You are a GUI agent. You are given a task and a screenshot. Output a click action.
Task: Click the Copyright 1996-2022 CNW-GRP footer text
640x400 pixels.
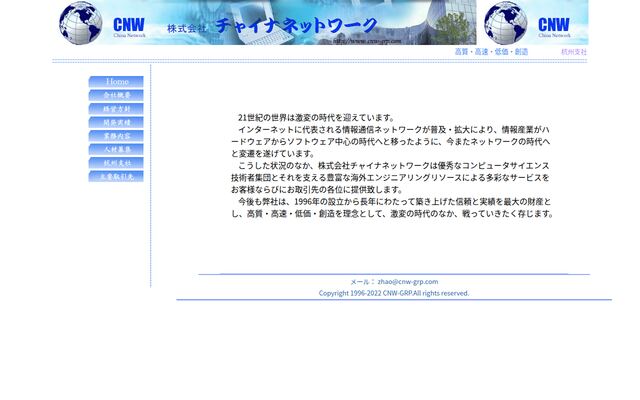(x=394, y=293)
